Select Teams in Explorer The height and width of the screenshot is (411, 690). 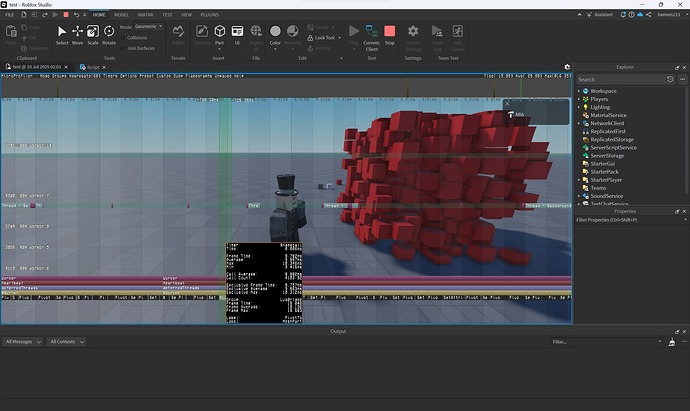click(x=598, y=188)
